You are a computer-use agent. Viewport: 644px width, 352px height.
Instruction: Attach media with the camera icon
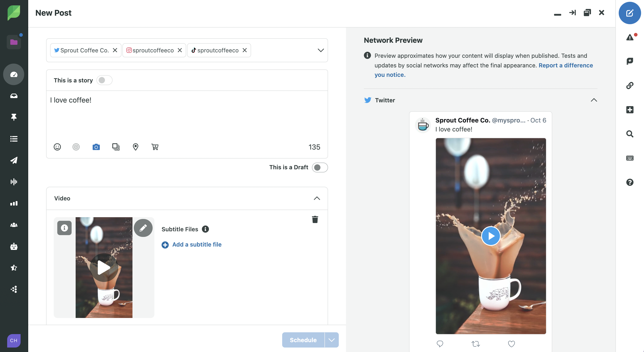click(96, 147)
